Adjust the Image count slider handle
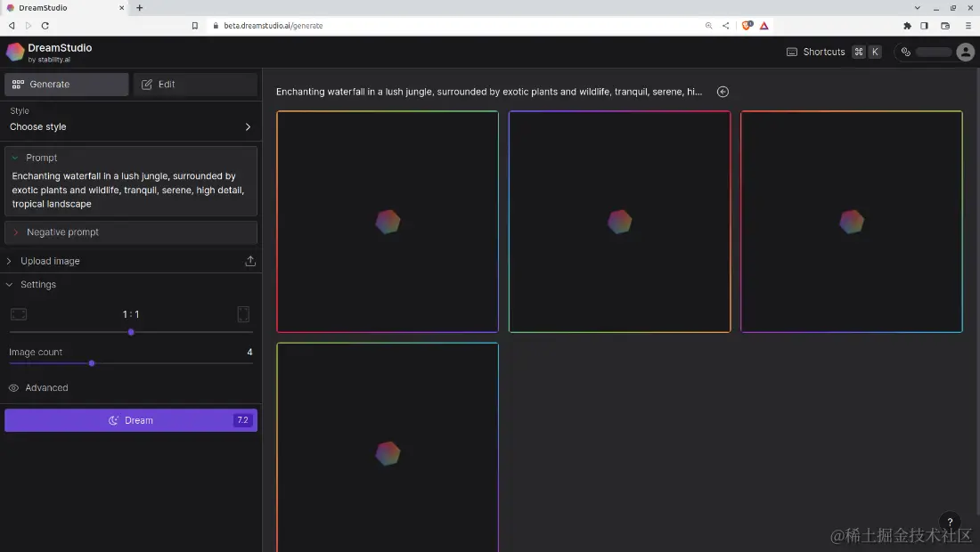Viewport: 980px width, 552px height. [92, 363]
